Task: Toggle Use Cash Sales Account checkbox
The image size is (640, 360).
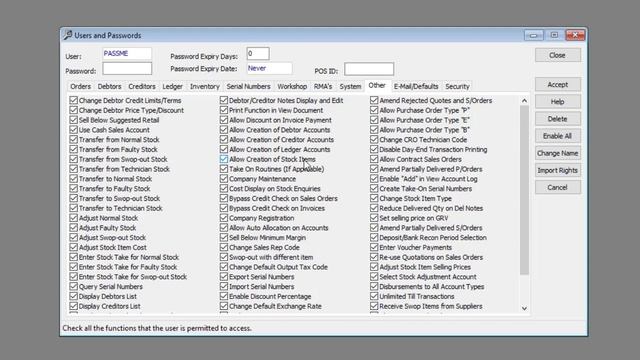Action: click(x=73, y=130)
